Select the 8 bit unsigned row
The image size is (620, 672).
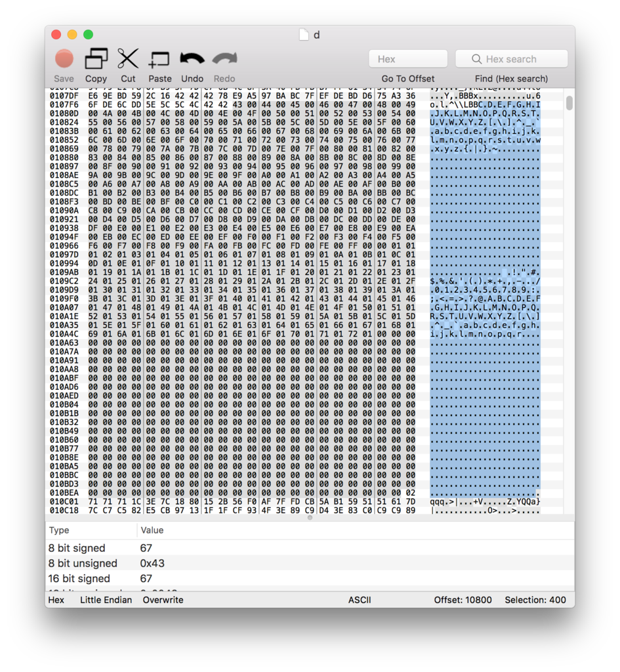click(x=310, y=563)
